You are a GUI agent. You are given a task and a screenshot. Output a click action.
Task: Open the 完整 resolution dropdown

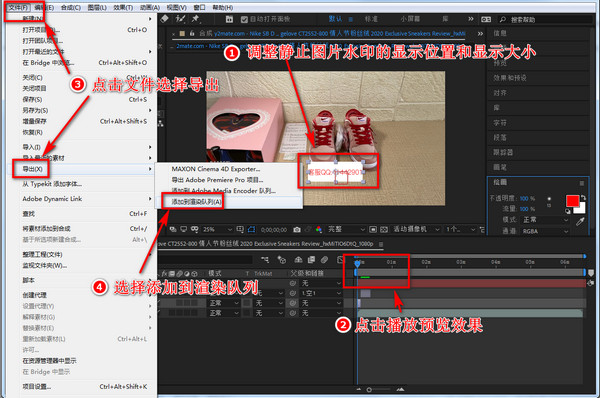click(346, 229)
